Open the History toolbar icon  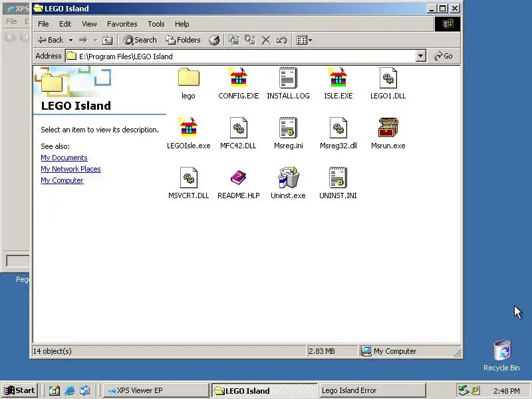coord(214,40)
